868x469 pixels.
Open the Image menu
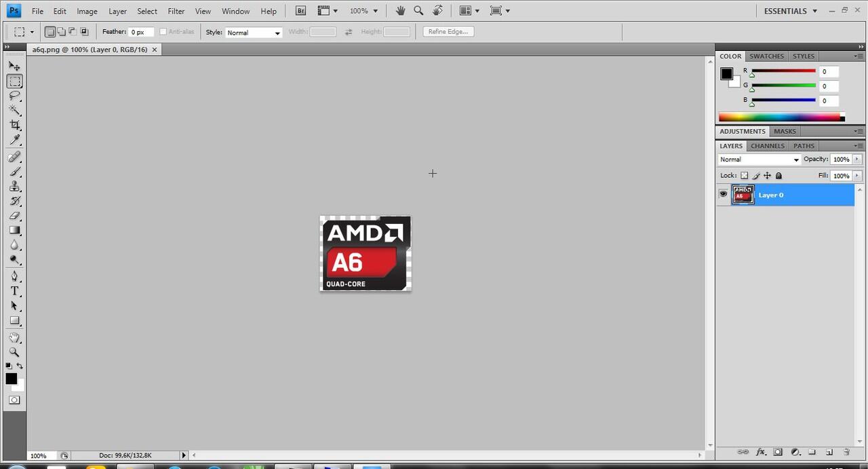pos(87,11)
